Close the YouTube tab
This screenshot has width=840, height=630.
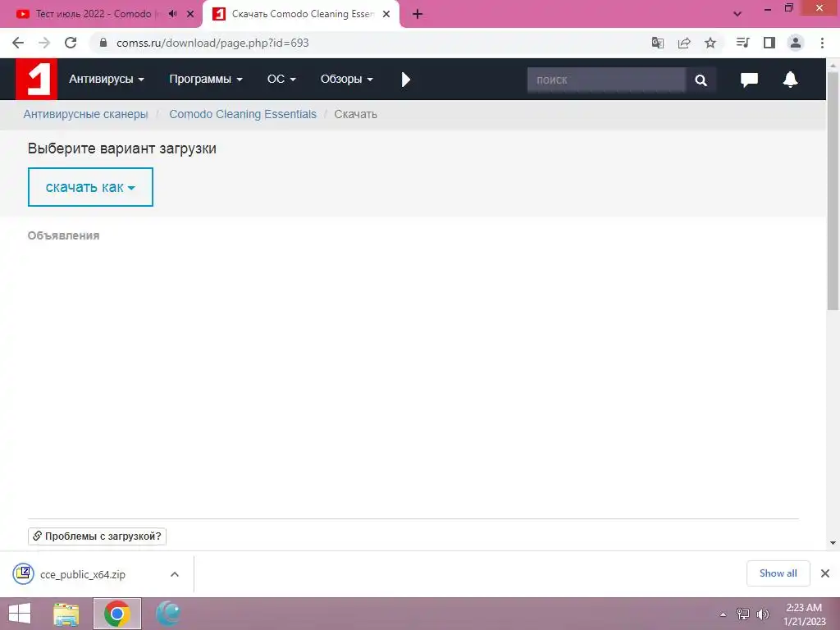pyautogui.click(x=190, y=14)
